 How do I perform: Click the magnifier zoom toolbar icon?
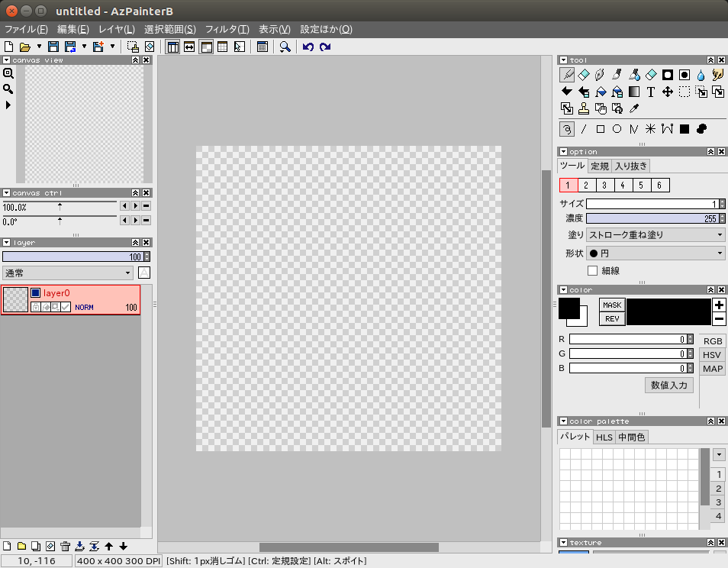(285, 47)
